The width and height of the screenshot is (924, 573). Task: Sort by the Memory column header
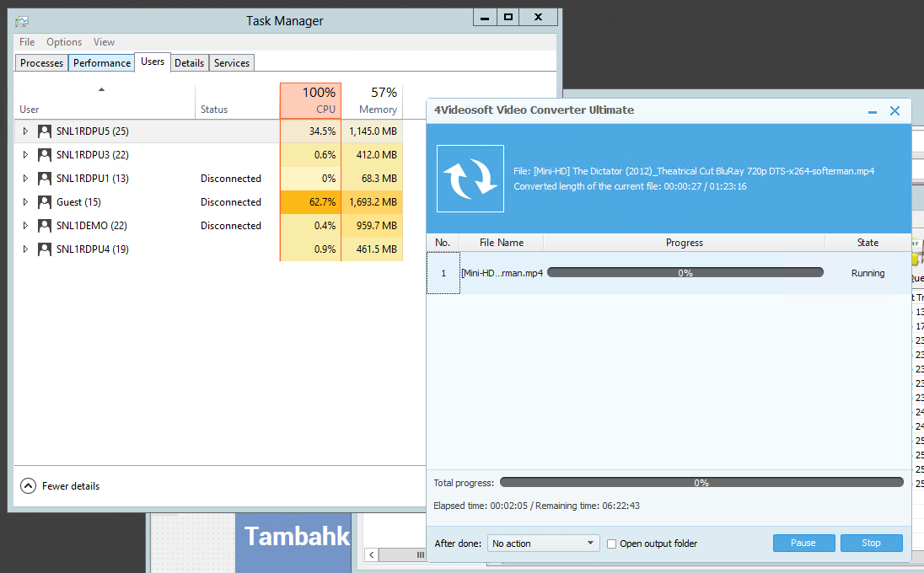click(x=372, y=101)
